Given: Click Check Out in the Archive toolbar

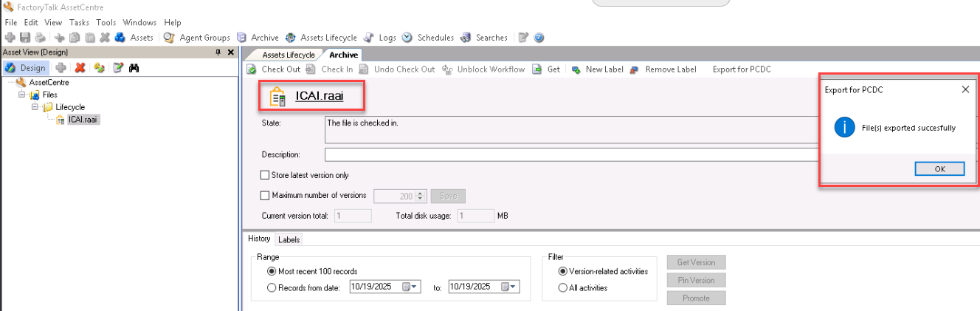Looking at the screenshot, I should pos(274,69).
